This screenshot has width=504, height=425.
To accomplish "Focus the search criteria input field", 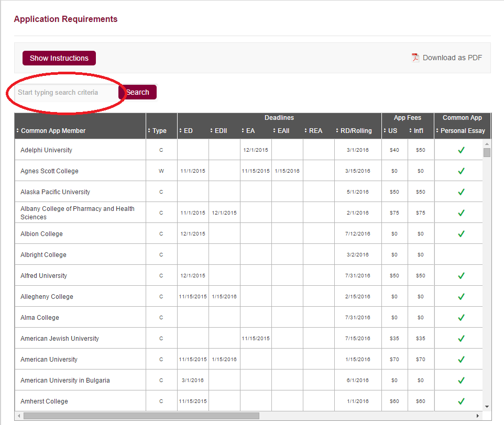I will point(66,93).
